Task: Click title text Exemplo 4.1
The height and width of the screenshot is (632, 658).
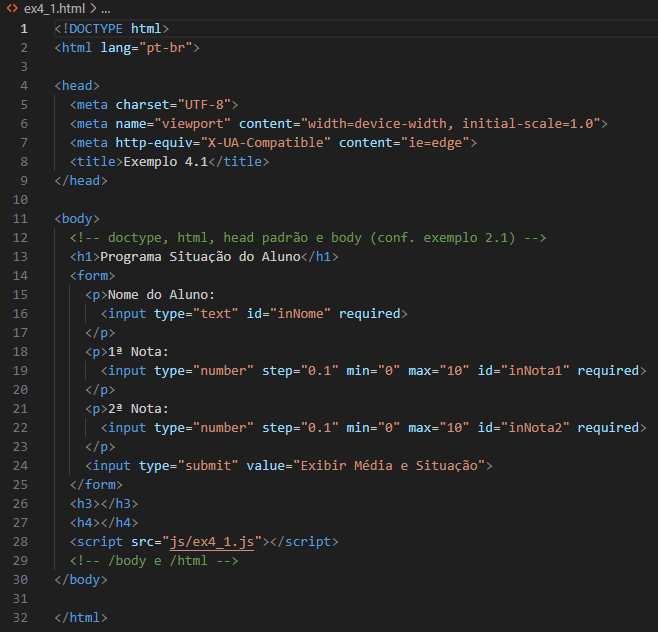Action: point(166,162)
